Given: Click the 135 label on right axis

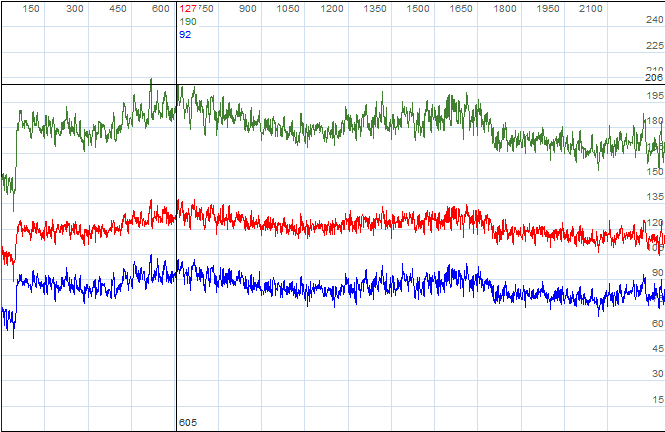Looking at the screenshot, I should (x=654, y=197).
